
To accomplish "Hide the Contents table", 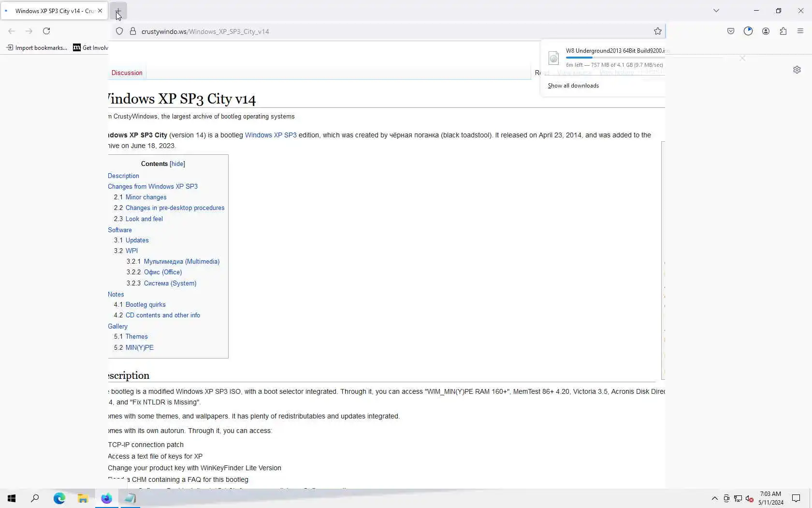I will pyautogui.click(x=177, y=164).
